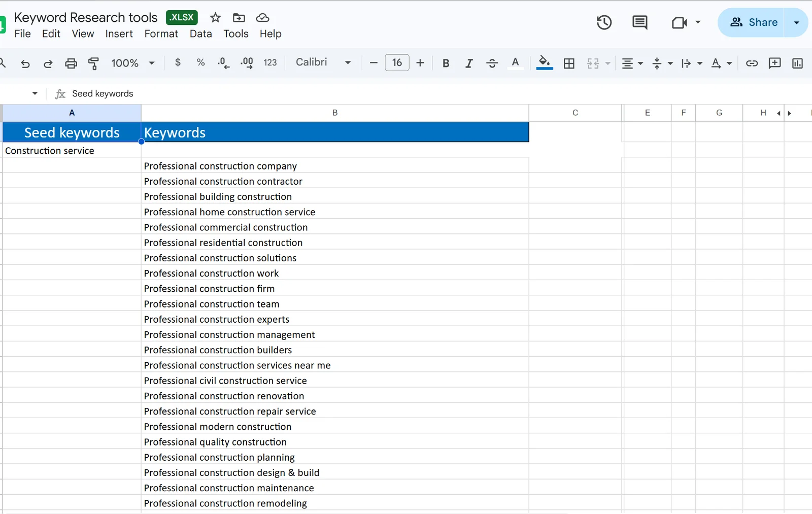Decrease decimal places
812x514 pixels.
click(x=223, y=63)
